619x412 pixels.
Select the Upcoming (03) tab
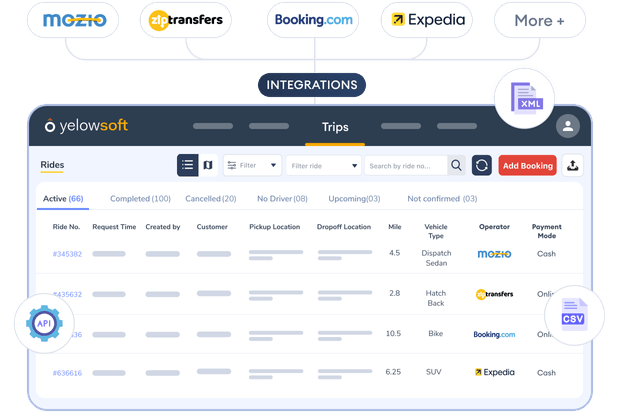tap(355, 199)
